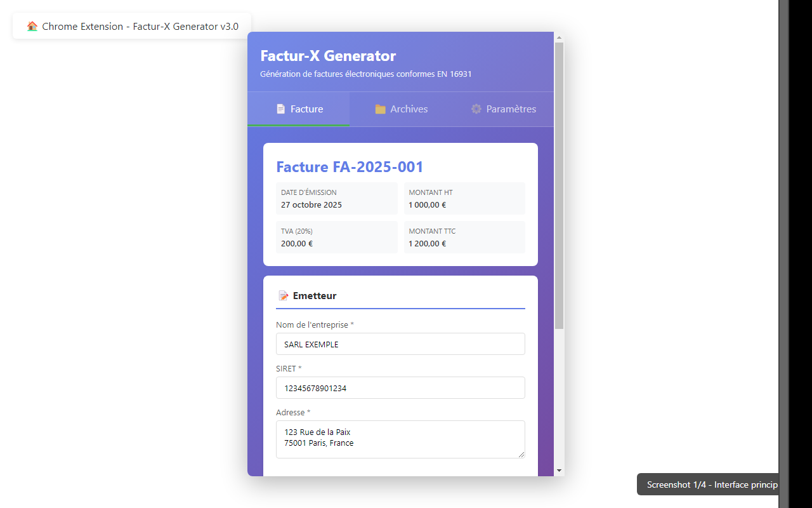This screenshot has width=812, height=508.
Task: Click the memo icon next to Emetteur
Action: 284,296
